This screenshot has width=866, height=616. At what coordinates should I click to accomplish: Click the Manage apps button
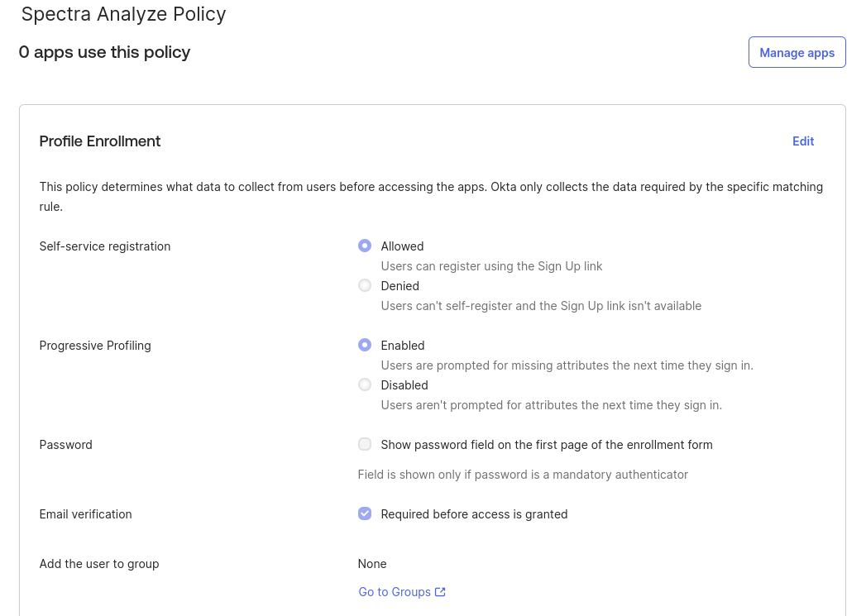(x=797, y=52)
